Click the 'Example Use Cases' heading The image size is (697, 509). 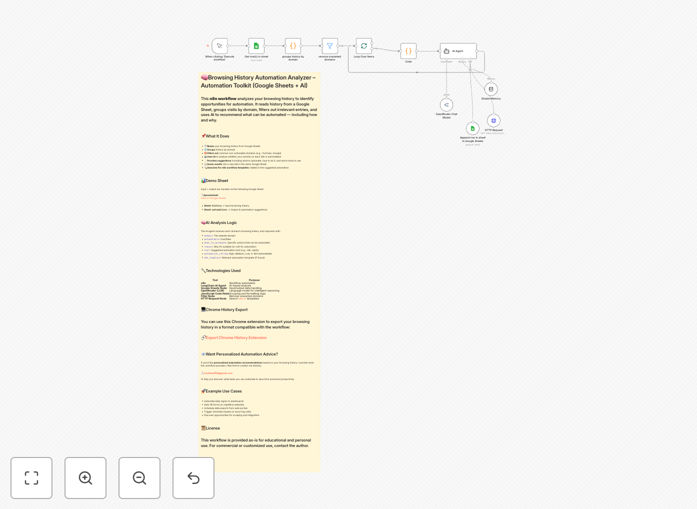222,391
